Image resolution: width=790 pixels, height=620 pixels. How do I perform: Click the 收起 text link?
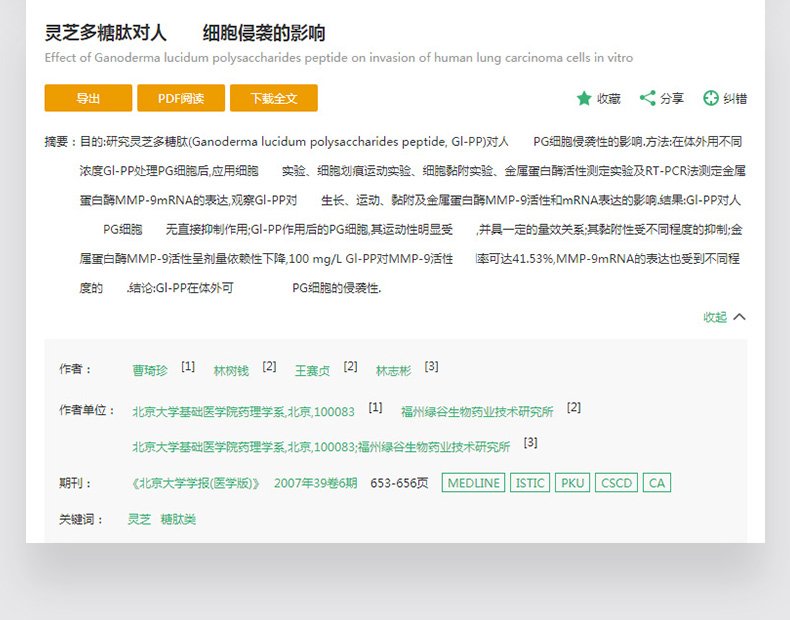tap(715, 317)
